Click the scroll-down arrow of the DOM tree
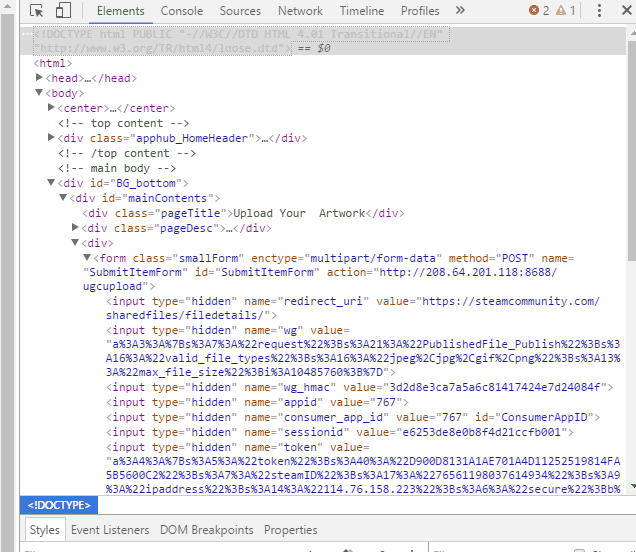This screenshot has width=636, height=552. pos(632,485)
